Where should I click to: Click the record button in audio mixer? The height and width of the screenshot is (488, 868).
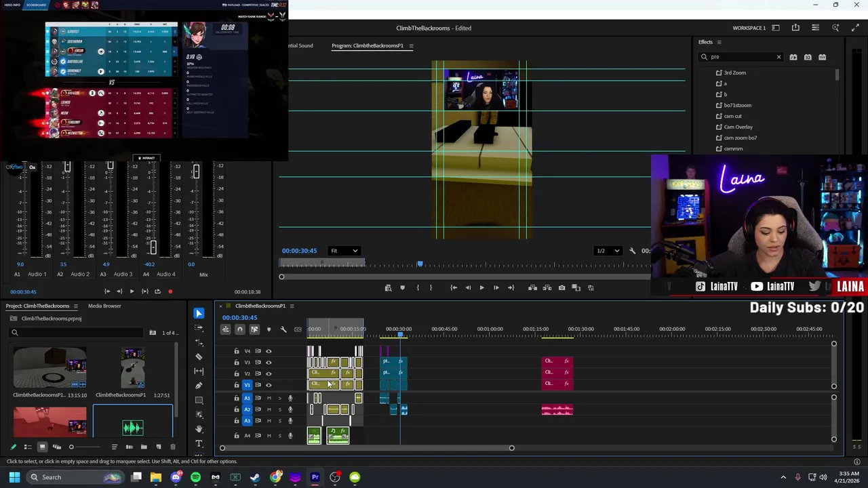point(170,292)
